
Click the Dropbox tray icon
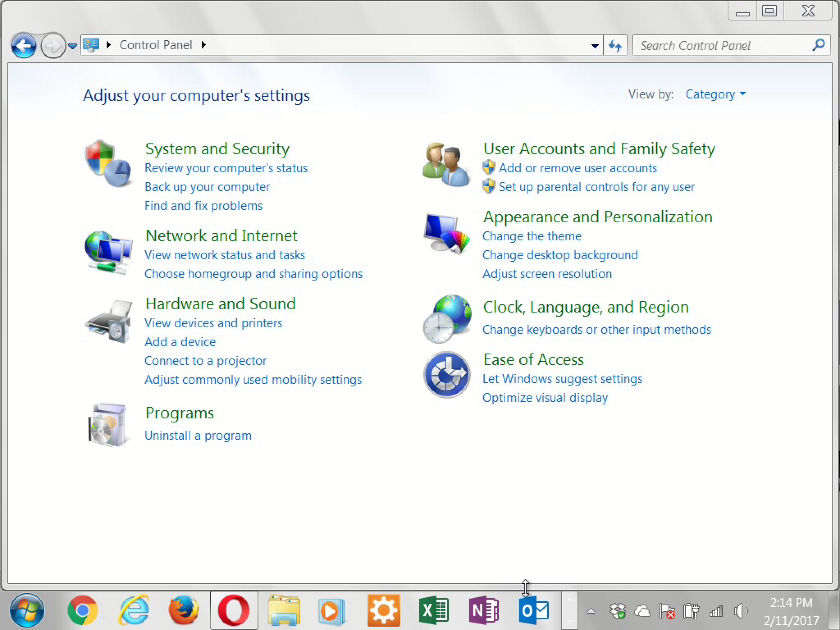[618, 612]
